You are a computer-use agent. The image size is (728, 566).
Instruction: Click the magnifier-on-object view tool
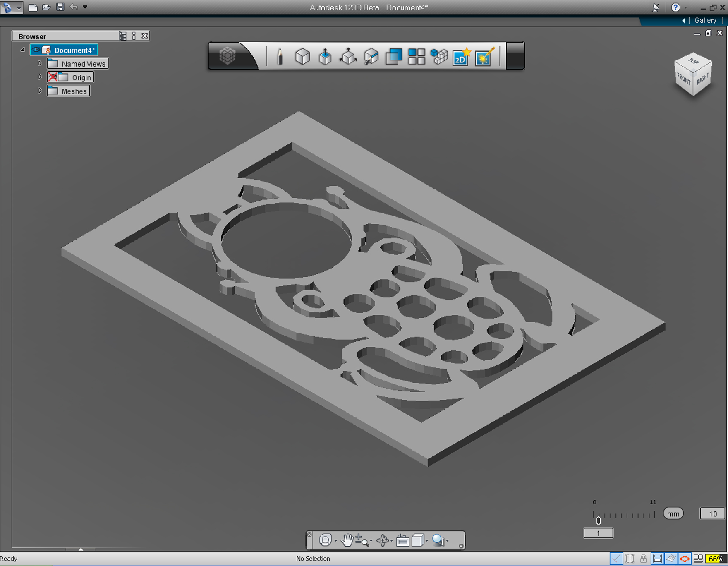coord(438,540)
